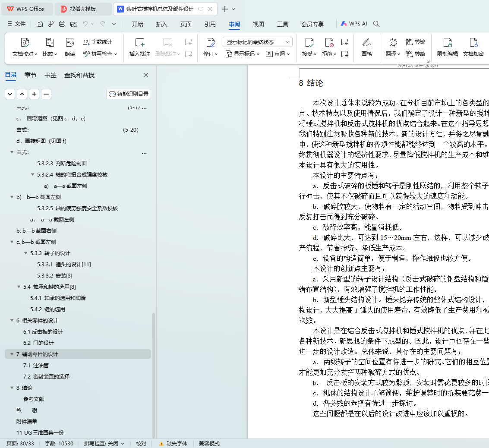Viewport: 489px width, 448px height.
Task: Open the markup display state dropdown
Action: click(x=258, y=42)
